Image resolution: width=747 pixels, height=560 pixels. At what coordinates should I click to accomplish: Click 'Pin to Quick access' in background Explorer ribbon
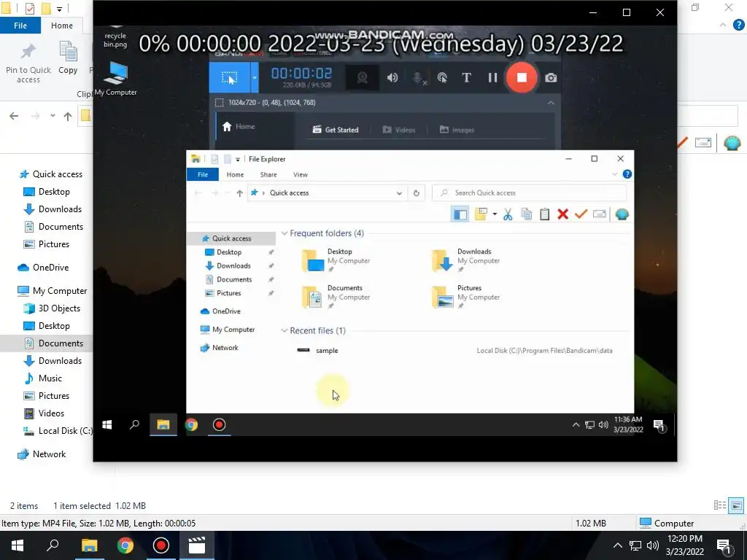coord(28,63)
